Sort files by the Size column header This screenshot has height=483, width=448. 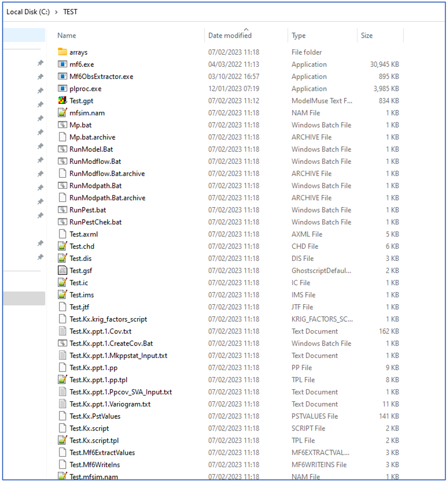367,36
